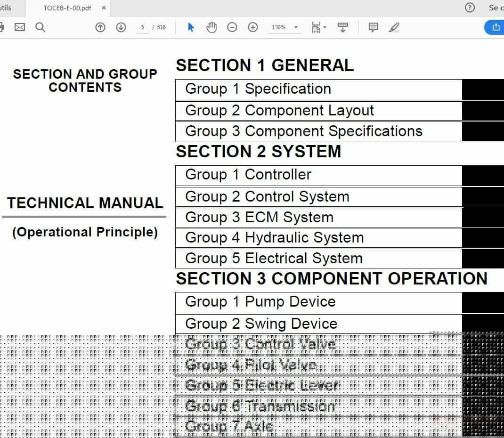Open the find text magnifier tool
Viewport: 504px width, 438px height.
click(40, 27)
